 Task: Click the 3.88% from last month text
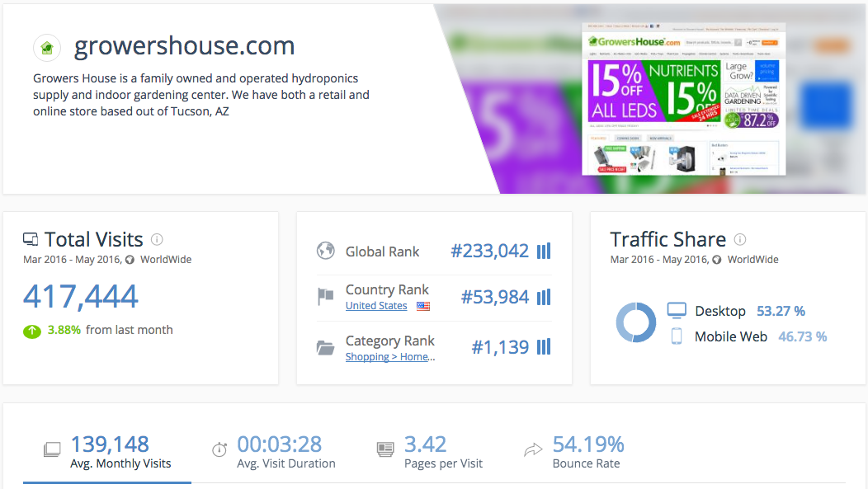[x=111, y=330]
